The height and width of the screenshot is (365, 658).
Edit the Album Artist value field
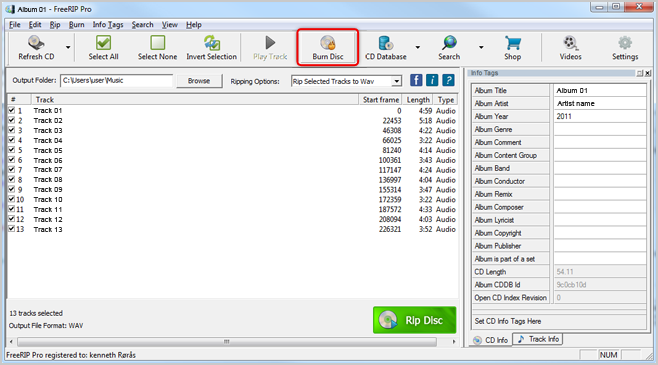(600, 103)
